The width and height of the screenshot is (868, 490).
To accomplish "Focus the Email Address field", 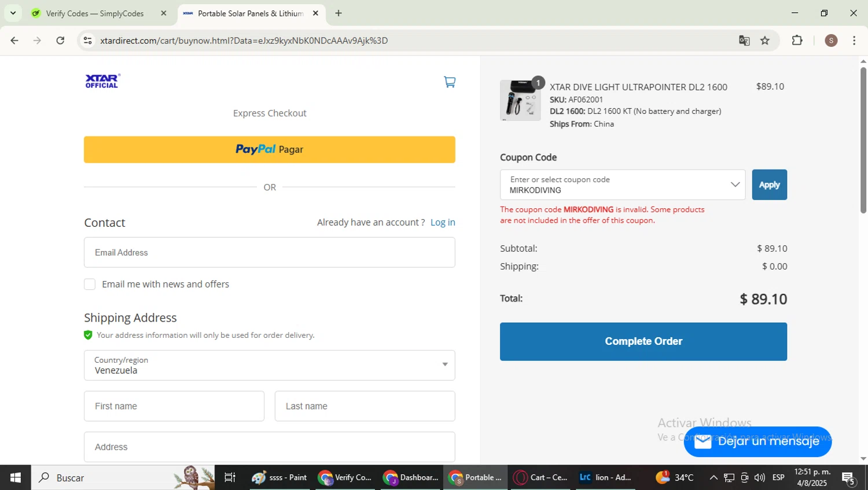I will [270, 252].
